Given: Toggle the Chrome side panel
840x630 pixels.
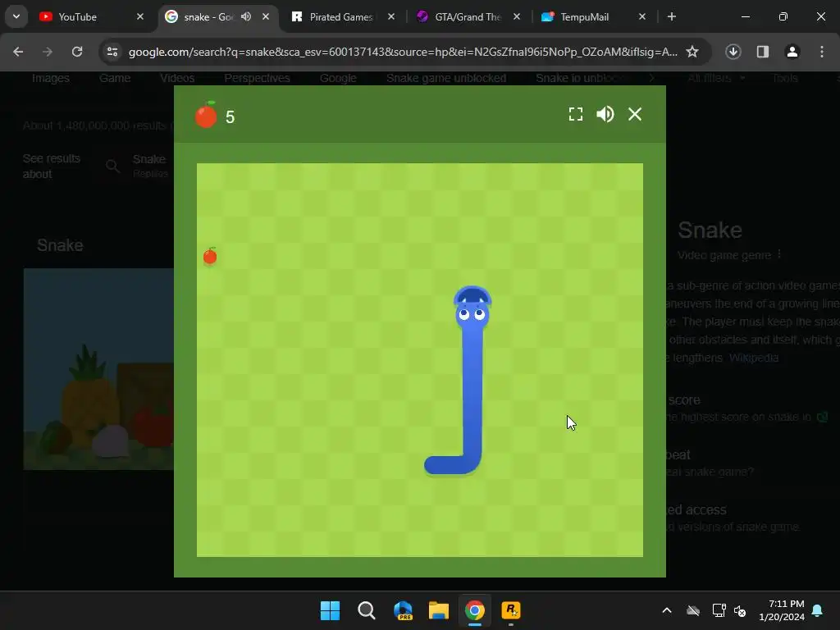Looking at the screenshot, I should pos(763,52).
